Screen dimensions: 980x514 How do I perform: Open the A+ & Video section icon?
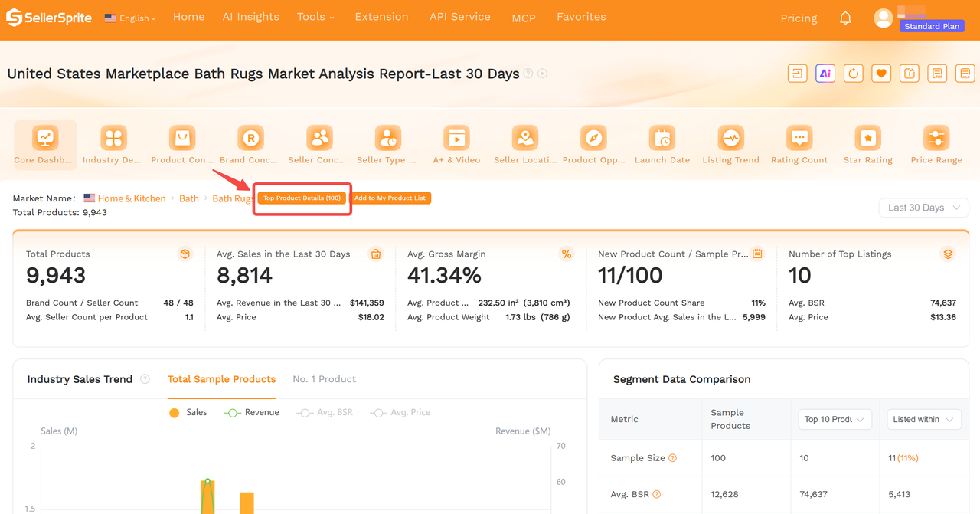(x=456, y=138)
